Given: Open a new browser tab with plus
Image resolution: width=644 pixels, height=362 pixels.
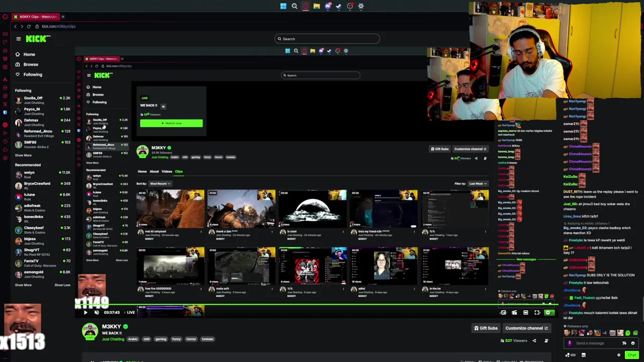Looking at the screenshot, I should tap(63, 17).
